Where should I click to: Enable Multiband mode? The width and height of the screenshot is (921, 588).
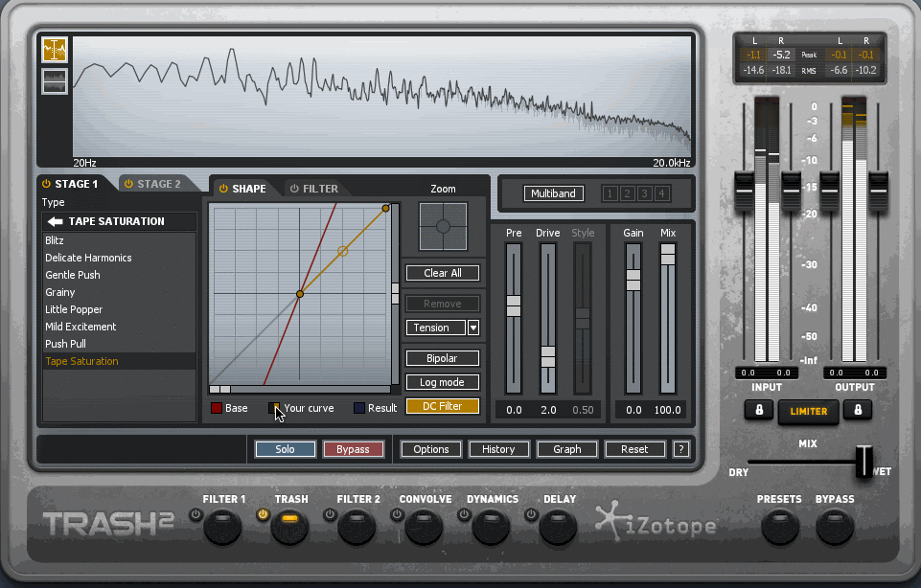tap(553, 193)
